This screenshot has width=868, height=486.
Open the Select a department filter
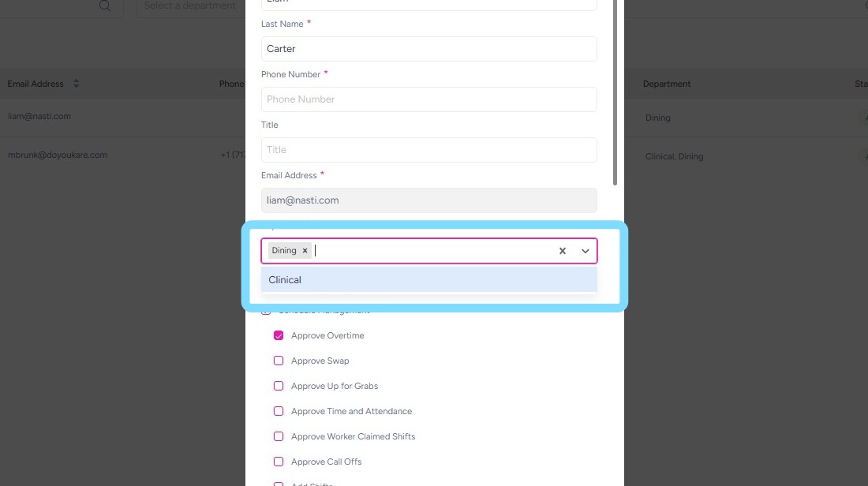pos(189,6)
